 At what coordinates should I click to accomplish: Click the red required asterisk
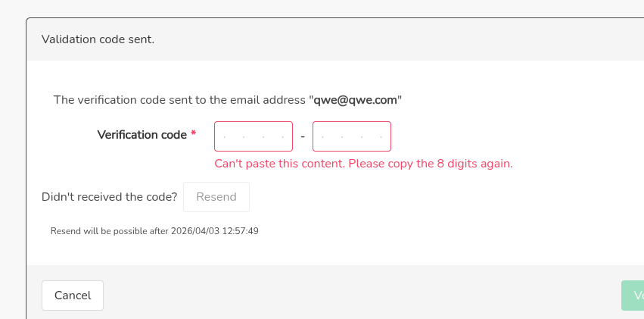tap(193, 134)
